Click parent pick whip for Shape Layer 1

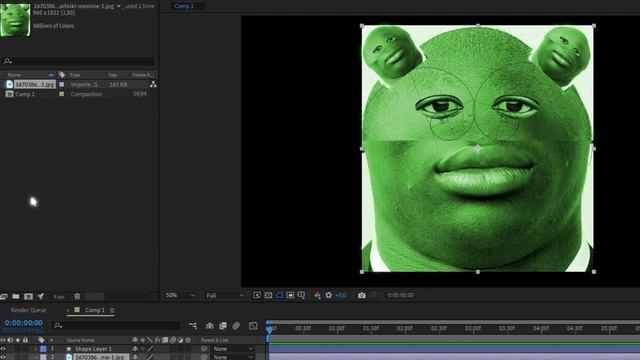click(204, 349)
